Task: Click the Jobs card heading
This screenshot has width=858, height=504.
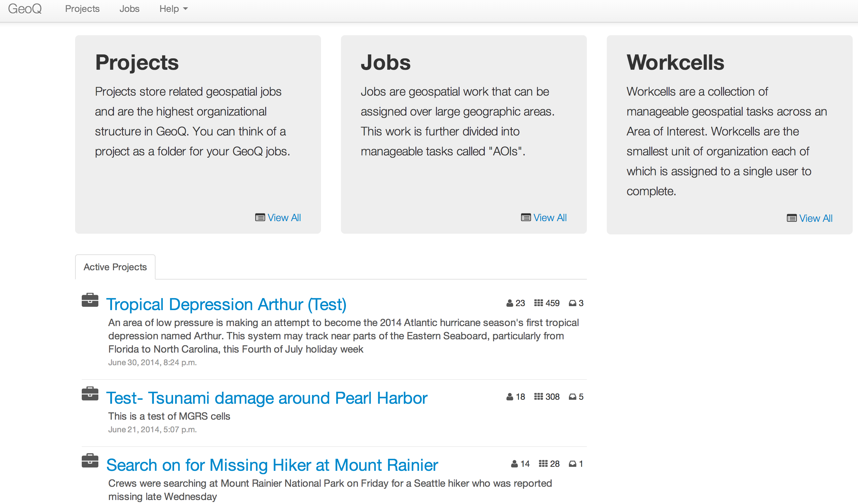Action: click(x=386, y=62)
